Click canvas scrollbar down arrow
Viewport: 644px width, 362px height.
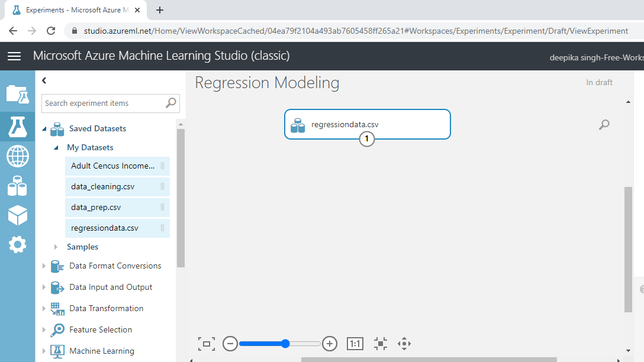628,351
